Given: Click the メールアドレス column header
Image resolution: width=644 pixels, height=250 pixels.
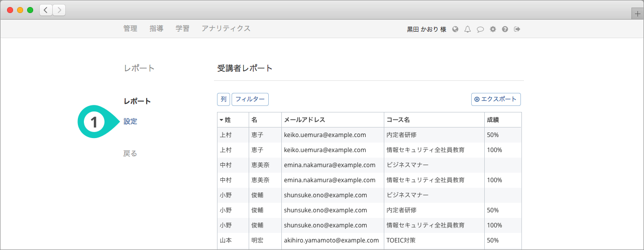Looking at the screenshot, I should 304,120.
